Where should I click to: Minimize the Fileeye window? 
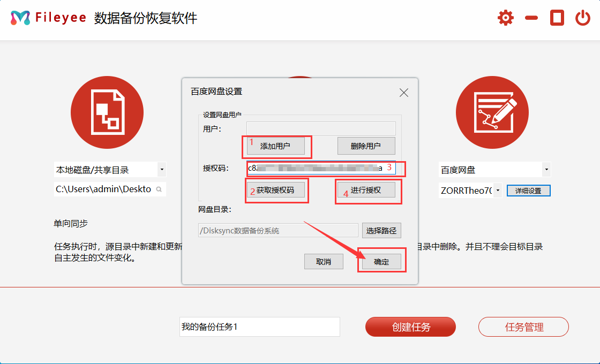click(x=531, y=18)
